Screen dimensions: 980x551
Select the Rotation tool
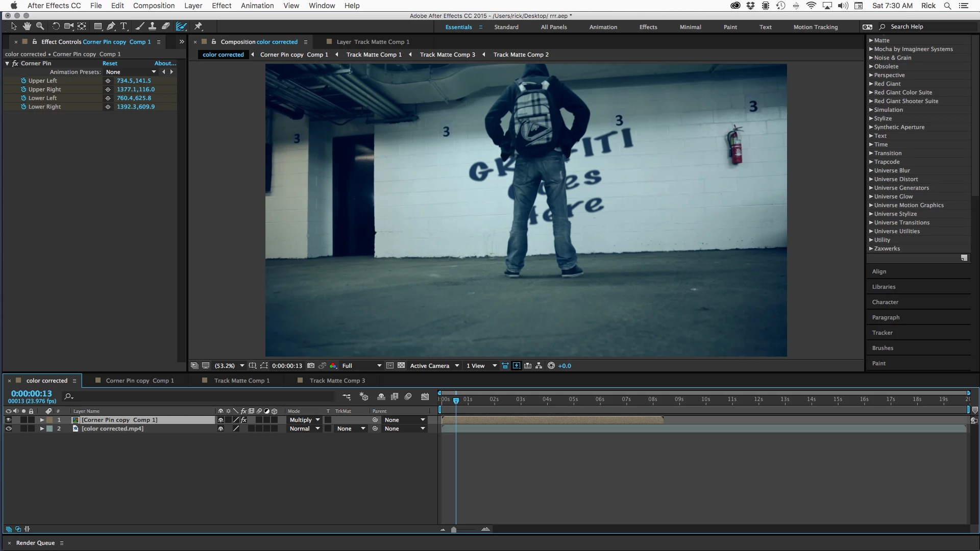[x=56, y=27]
